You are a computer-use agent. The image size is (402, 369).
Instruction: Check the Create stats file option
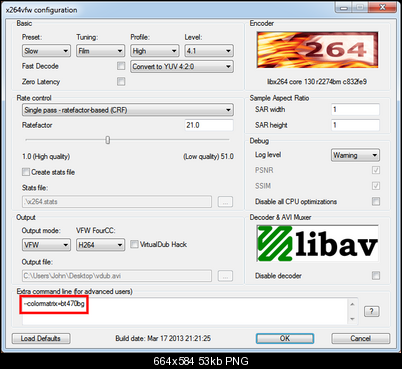coord(26,172)
